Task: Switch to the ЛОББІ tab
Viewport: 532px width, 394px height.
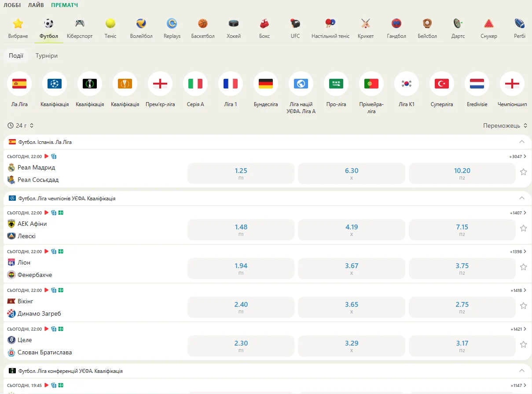Action: [x=12, y=5]
